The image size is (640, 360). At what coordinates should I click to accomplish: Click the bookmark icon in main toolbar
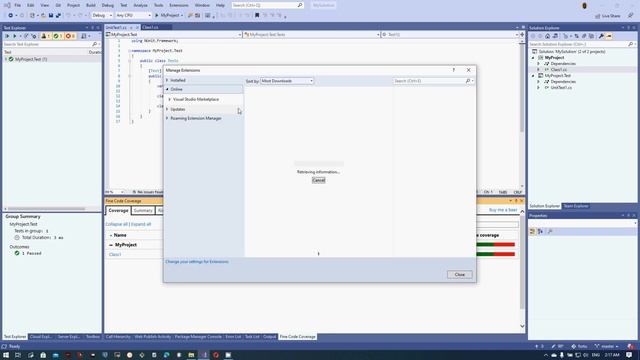[257, 16]
